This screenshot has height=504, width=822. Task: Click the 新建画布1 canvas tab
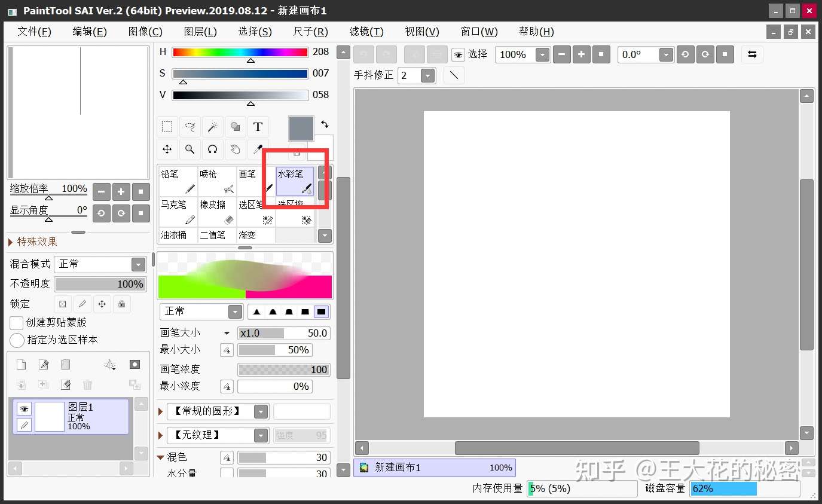point(434,468)
